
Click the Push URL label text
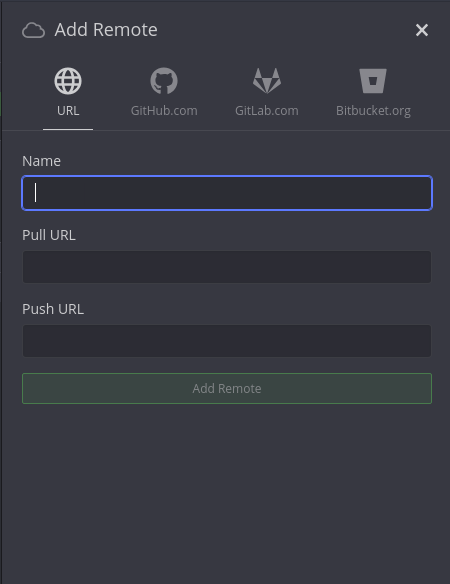click(53, 309)
